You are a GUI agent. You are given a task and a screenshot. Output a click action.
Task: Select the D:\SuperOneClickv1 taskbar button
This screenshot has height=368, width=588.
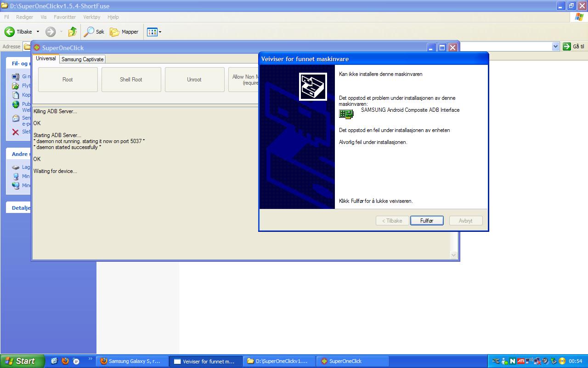click(279, 361)
